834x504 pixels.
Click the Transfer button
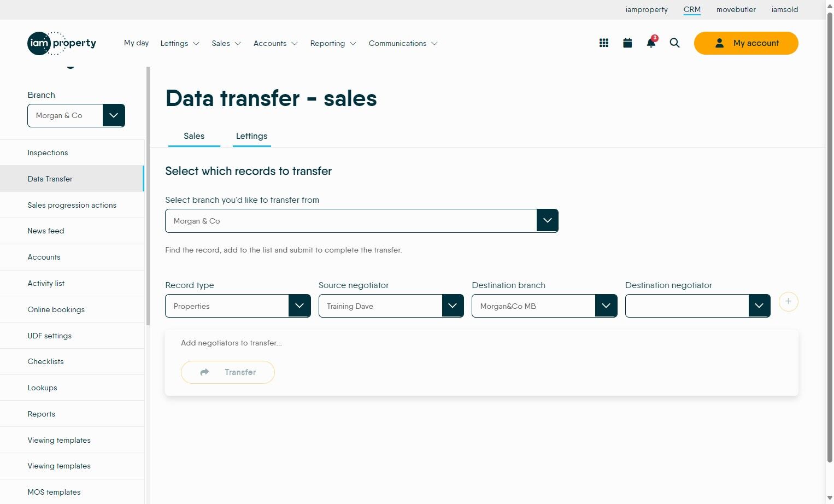[x=228, y=372]
